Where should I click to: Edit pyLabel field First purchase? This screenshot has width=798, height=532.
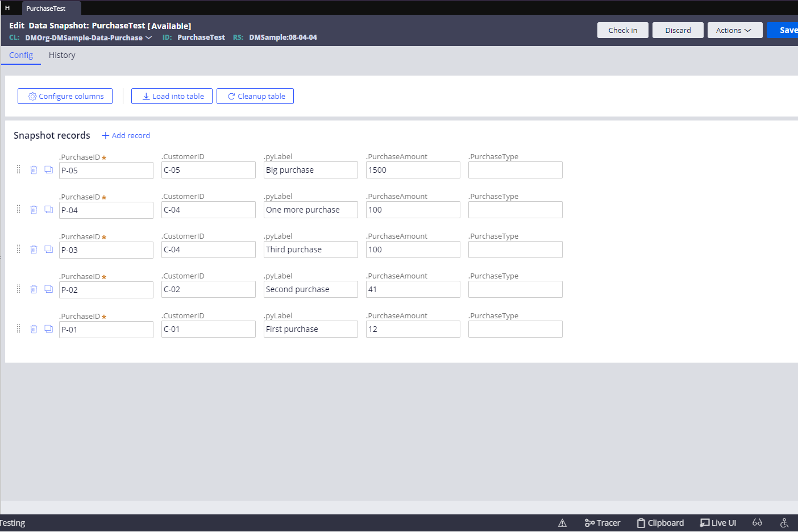pos(311,329)
